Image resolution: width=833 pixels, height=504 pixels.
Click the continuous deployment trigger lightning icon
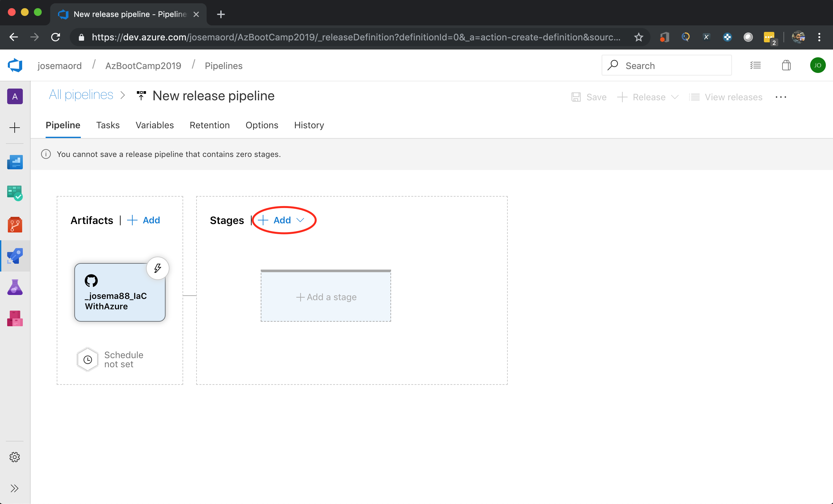coord(157,268)
